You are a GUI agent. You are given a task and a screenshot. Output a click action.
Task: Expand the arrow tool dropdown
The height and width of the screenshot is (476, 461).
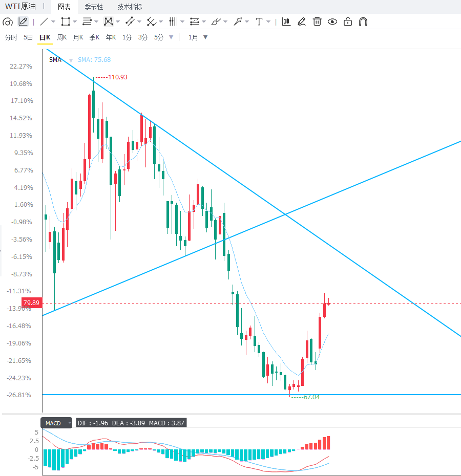[247, 22]
